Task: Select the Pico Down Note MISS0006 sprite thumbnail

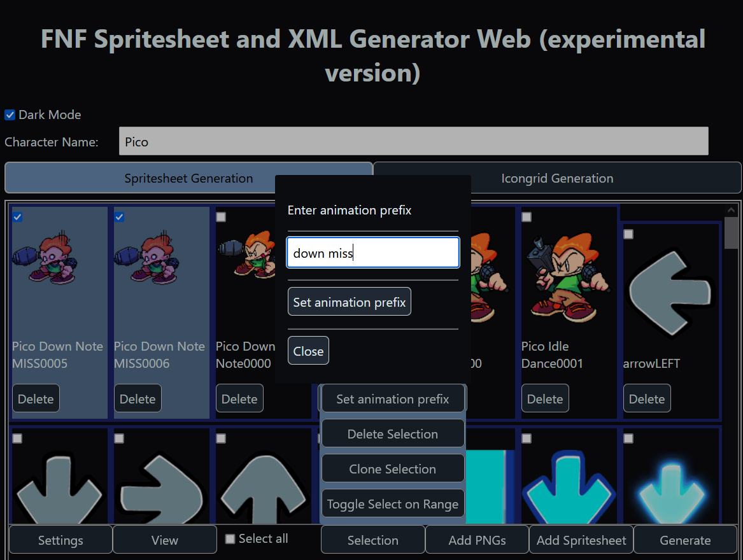Action: tap(146, 258)
